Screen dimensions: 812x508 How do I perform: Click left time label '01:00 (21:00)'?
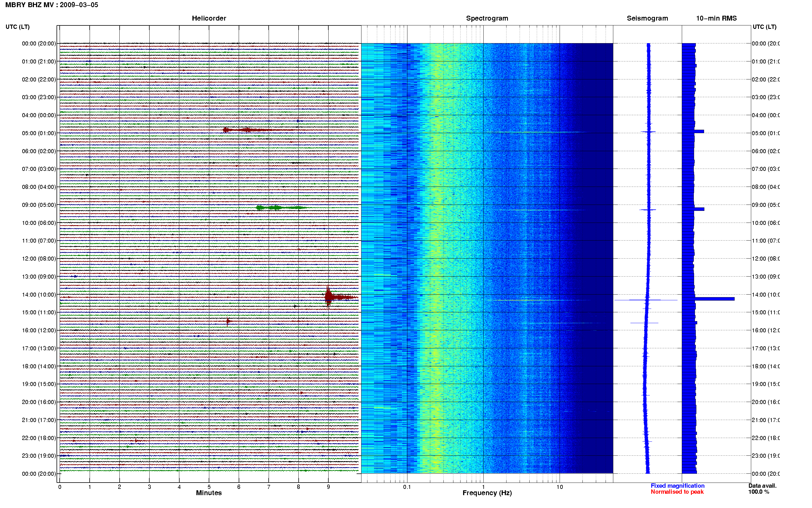[x=39, y=61]
